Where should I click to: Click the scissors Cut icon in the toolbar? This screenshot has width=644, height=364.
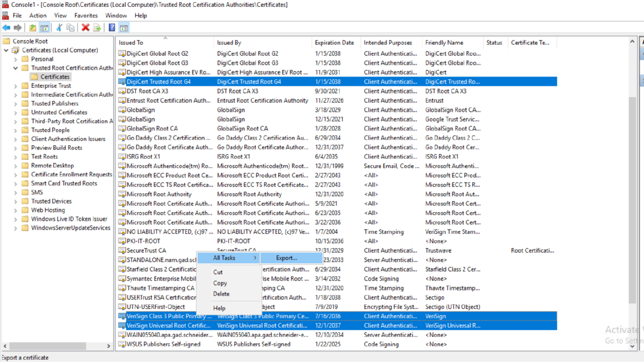59,28
